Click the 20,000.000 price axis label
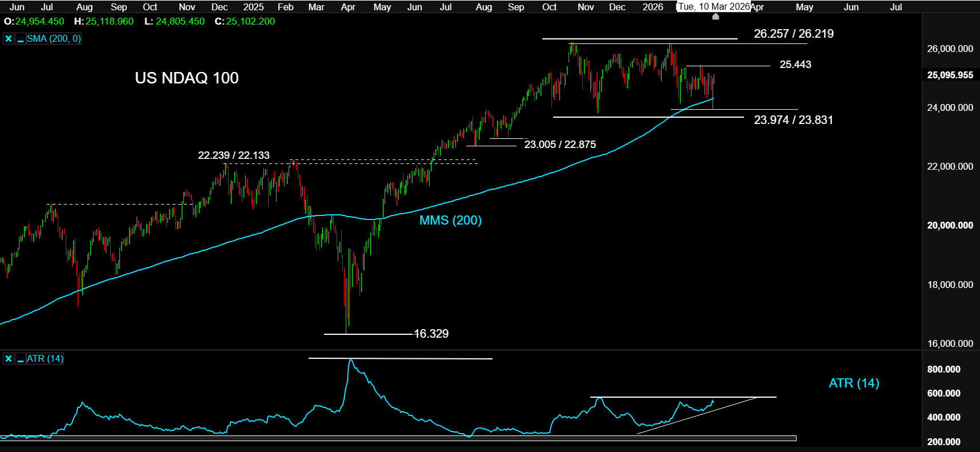 click(950, 225)
